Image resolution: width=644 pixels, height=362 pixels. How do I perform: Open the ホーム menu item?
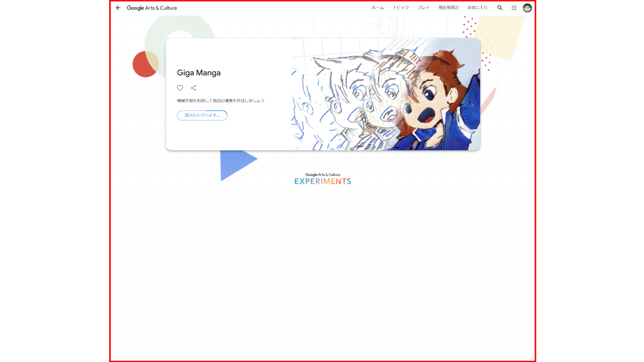coord(377,8)
